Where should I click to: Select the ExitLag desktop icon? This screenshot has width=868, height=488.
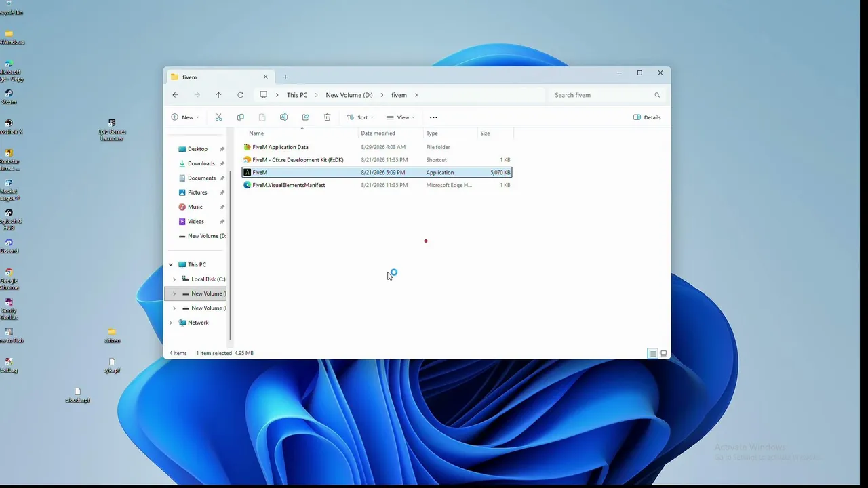point(9,365)
